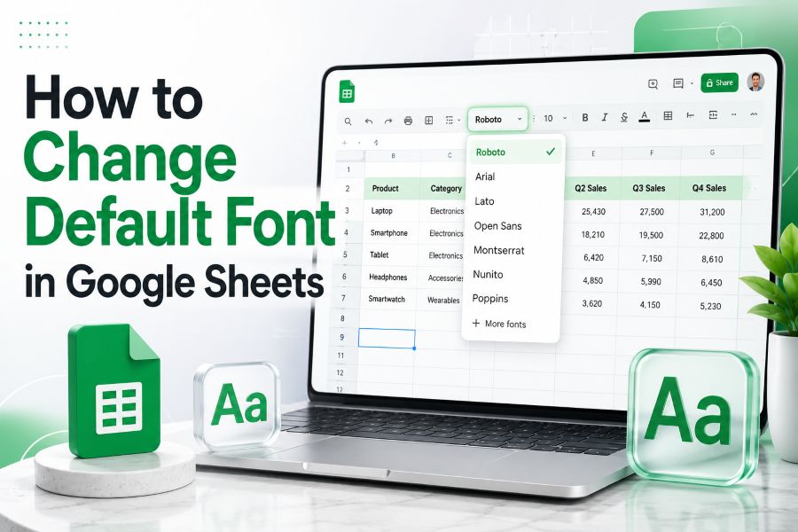Viewport: 798px width, 532px height.
Task: Click the search magnifier icon in the toolbar
Action: (x=348, y=121)
